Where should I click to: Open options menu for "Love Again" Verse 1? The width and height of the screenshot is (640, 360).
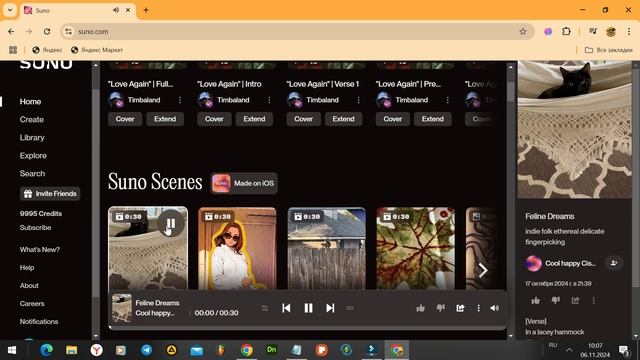pyautogui.click(x=358, y=100)
